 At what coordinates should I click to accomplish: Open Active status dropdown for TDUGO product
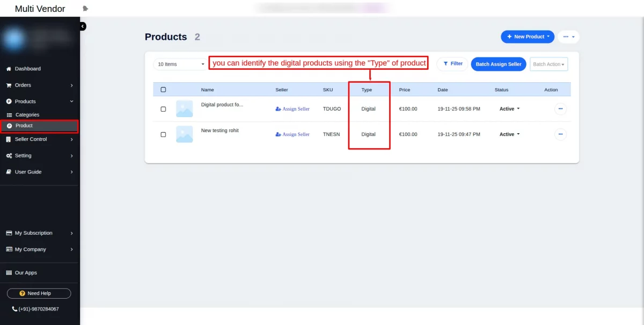(510, 109)
